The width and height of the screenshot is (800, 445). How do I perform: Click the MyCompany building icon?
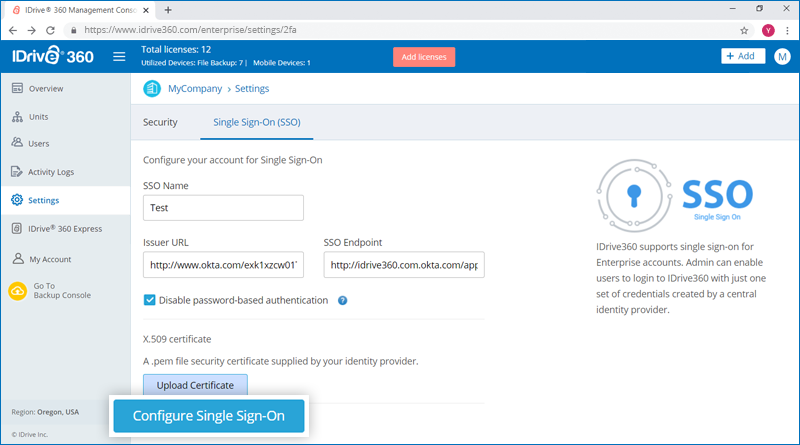coord(152,88)
